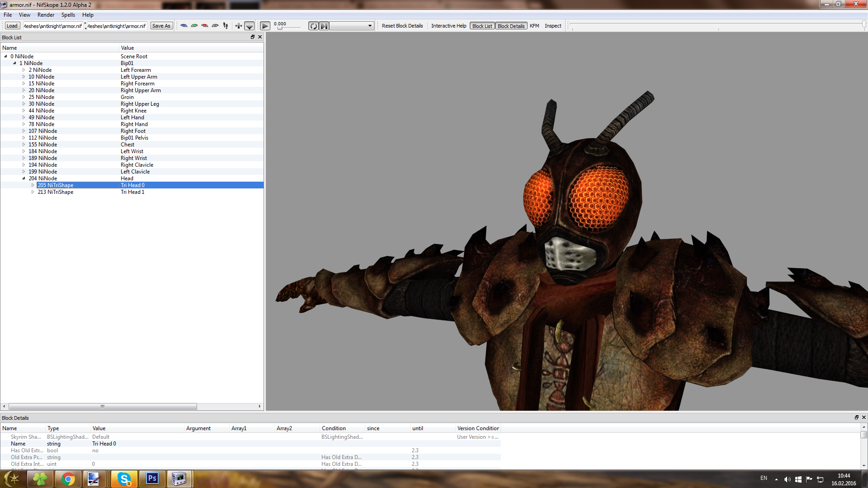Click Reset Block Details

pyautogui.click(x=402, y=26)
